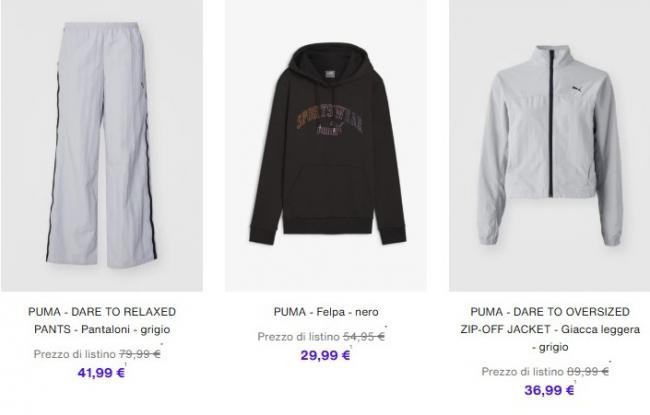Open the grey Puma zip-off jacket photo

coord(550,146)
